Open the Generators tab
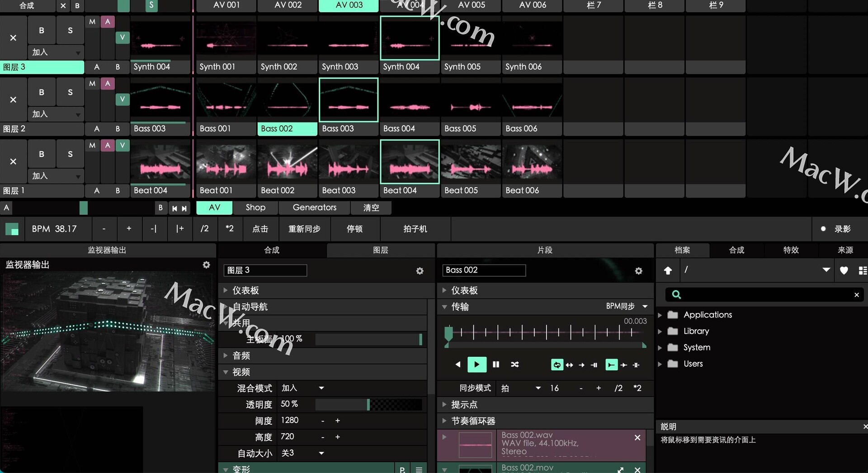Viewport: 868px width, 473px height. pos(314,208)
